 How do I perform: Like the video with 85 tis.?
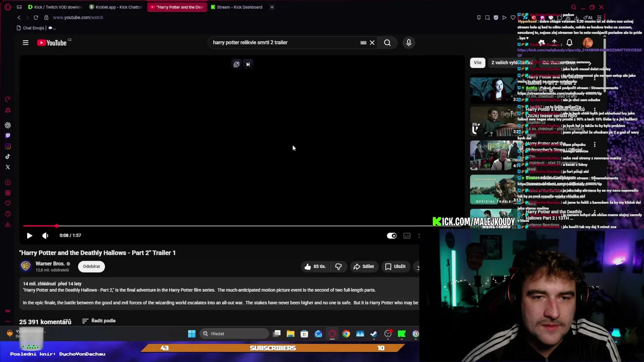click(315, 266)
